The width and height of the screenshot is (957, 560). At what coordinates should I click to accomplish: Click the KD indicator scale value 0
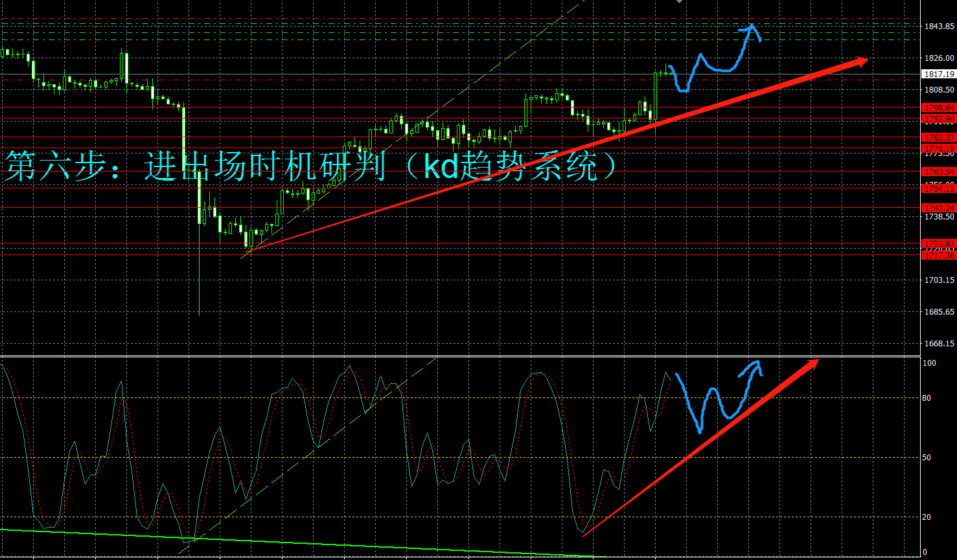point(926,552)
